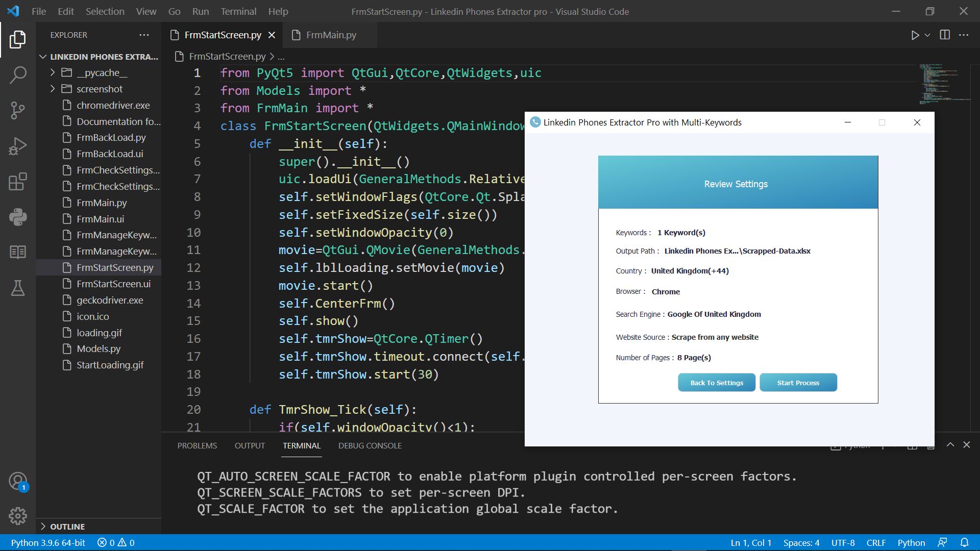Change indentation via Spaces: 4
The width and height of the screenshot is (980, 551).
pyautogui.click(x=801, y=543)
